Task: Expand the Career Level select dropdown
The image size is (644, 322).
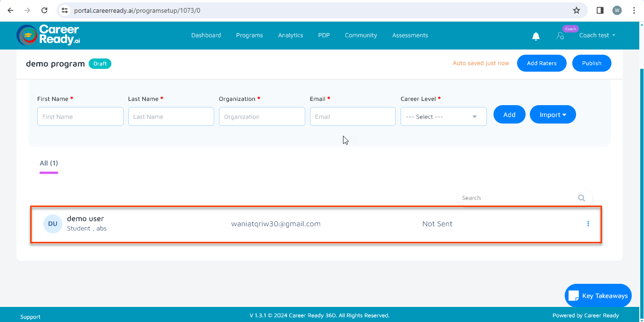Action: tap(443, 117)
